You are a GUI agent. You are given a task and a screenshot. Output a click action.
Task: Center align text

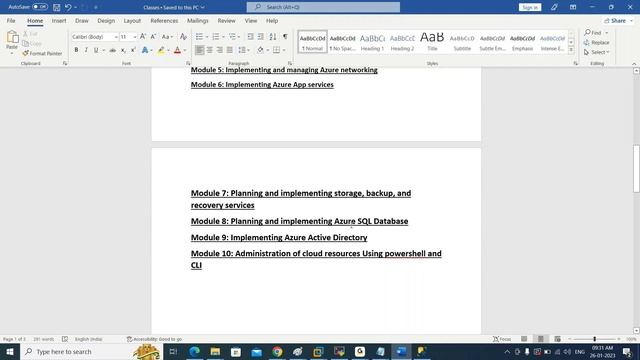209,50
